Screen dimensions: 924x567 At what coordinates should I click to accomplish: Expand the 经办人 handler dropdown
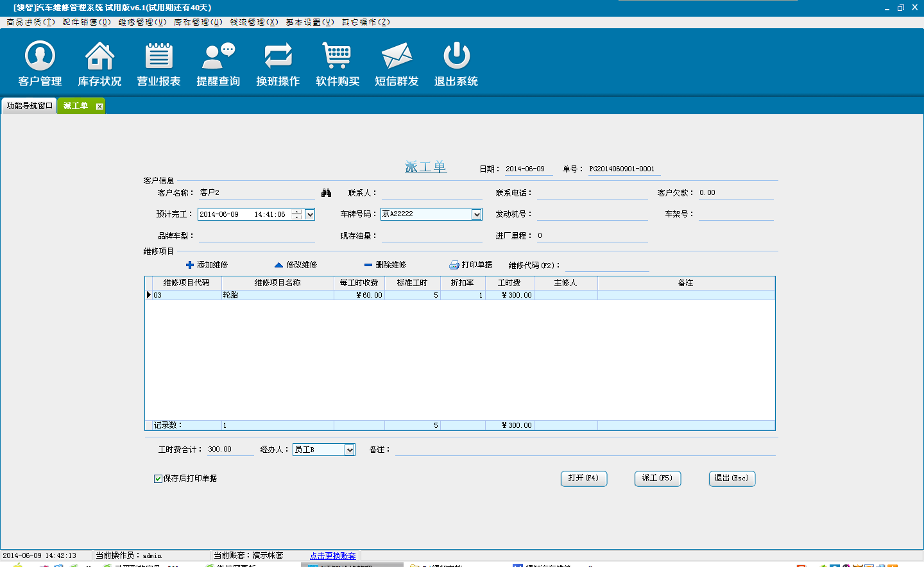(350, 450)
